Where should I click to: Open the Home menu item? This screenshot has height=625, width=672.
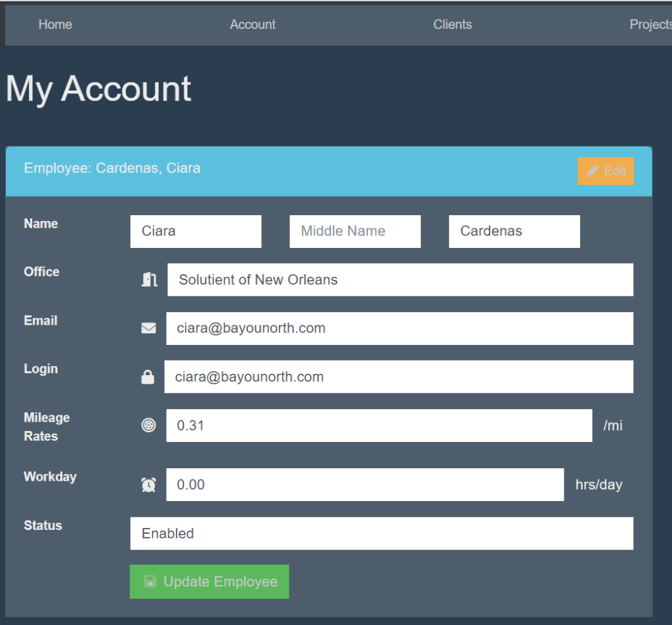55,24
